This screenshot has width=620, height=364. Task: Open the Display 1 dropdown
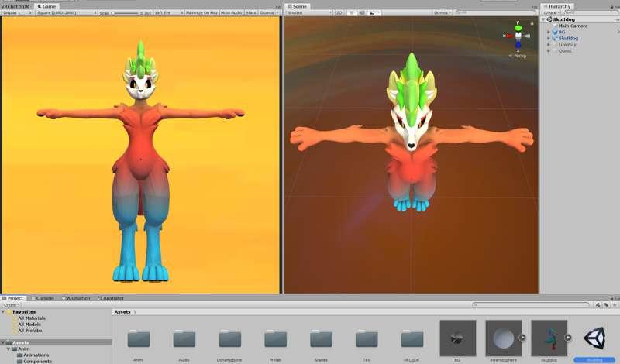pyautogui.click(x=17, y=12)
